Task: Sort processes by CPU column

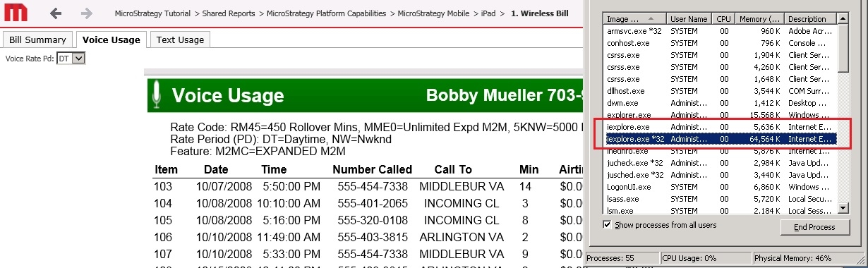Action: (x=723, y=19)
